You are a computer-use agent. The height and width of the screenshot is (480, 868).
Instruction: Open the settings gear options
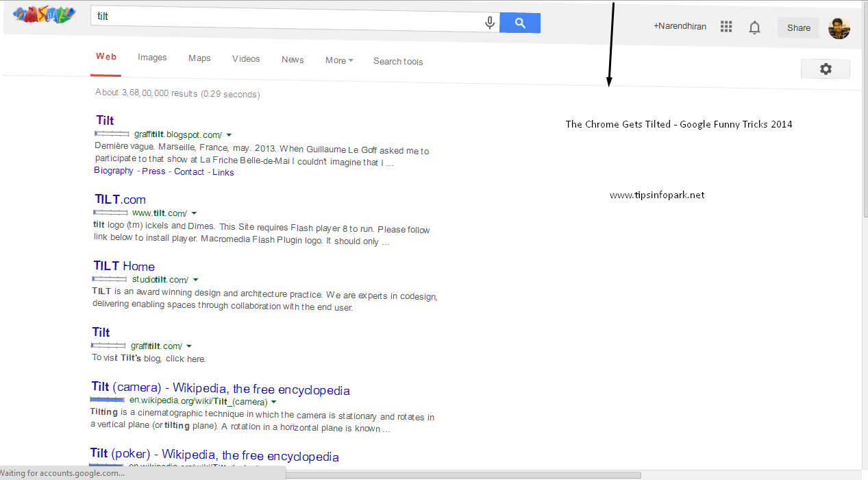[826, 69]
